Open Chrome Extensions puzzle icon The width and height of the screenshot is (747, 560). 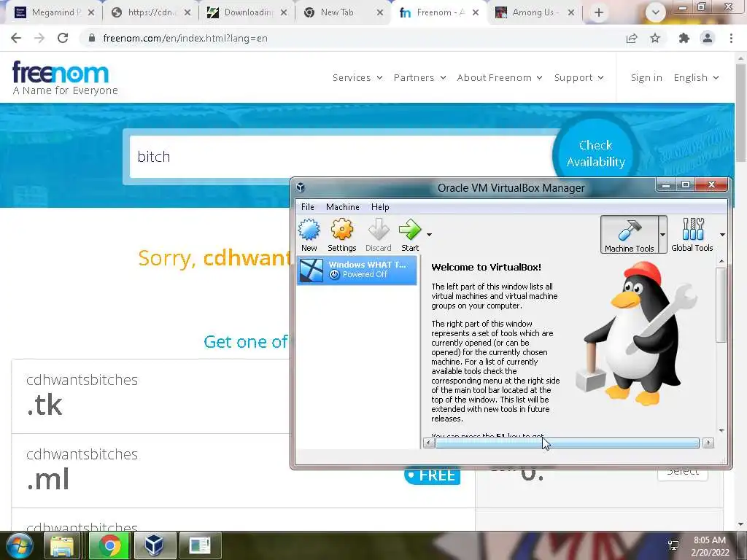[x=684, y=38]
